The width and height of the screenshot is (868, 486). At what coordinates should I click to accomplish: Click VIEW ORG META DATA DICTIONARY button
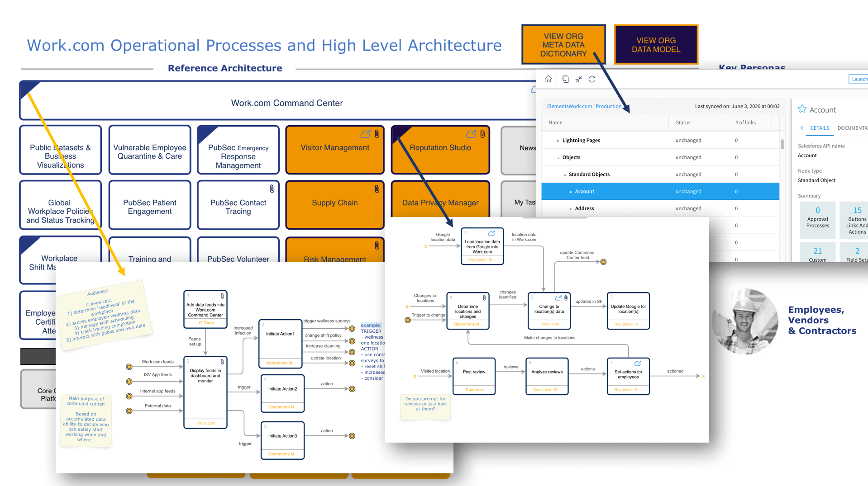tap(563, 45)
